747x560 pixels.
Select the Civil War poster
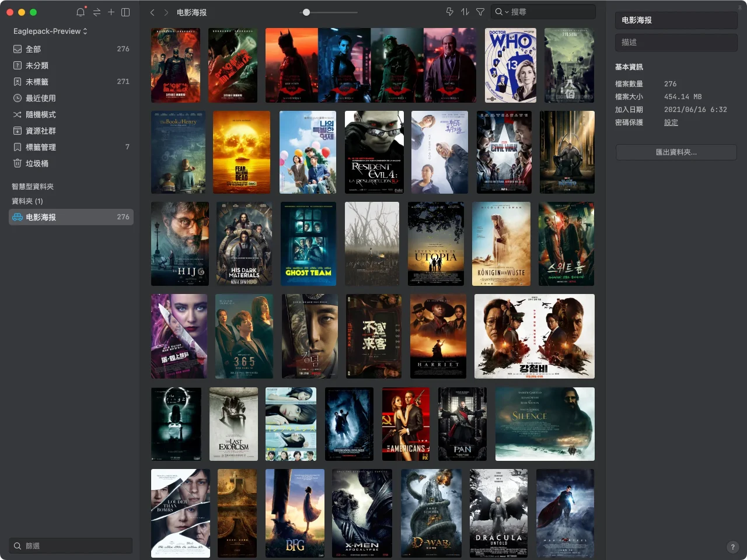pos(504,152)
